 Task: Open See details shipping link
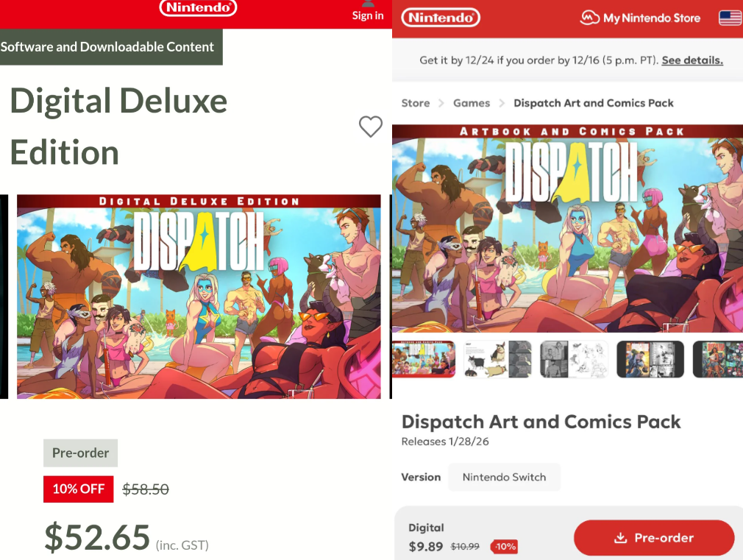692,60
